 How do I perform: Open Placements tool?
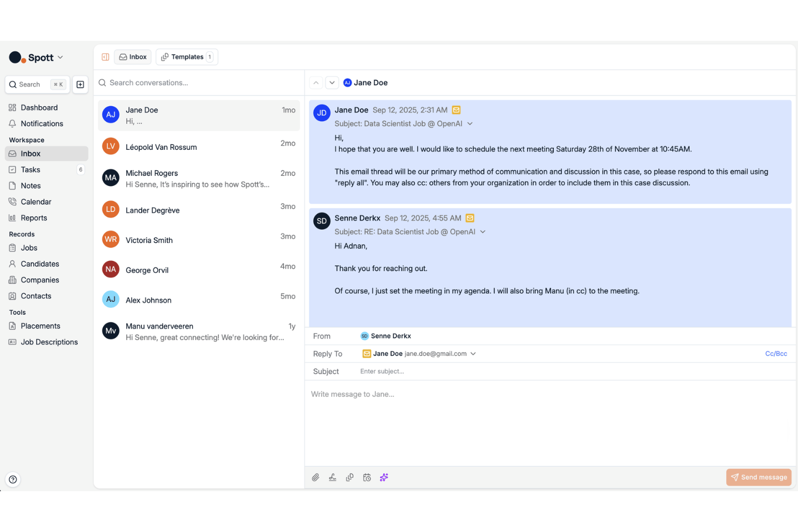click(46, 326)
